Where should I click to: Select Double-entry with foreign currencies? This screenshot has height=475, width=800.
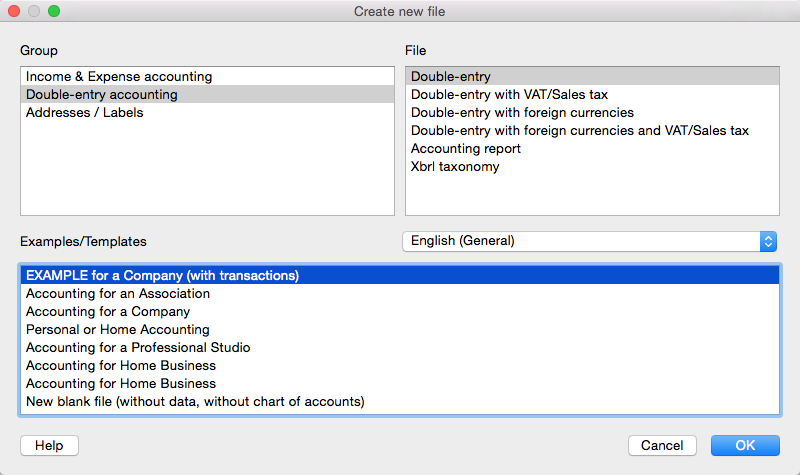(x=592, y=112)
